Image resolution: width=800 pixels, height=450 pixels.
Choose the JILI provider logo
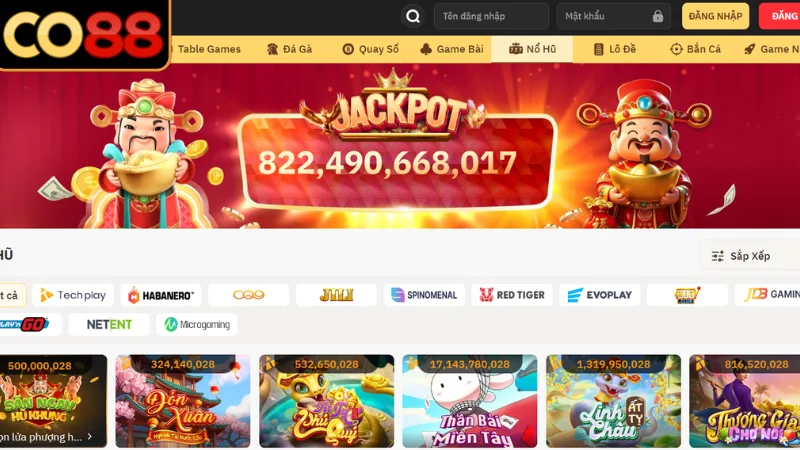pos(336,295)
